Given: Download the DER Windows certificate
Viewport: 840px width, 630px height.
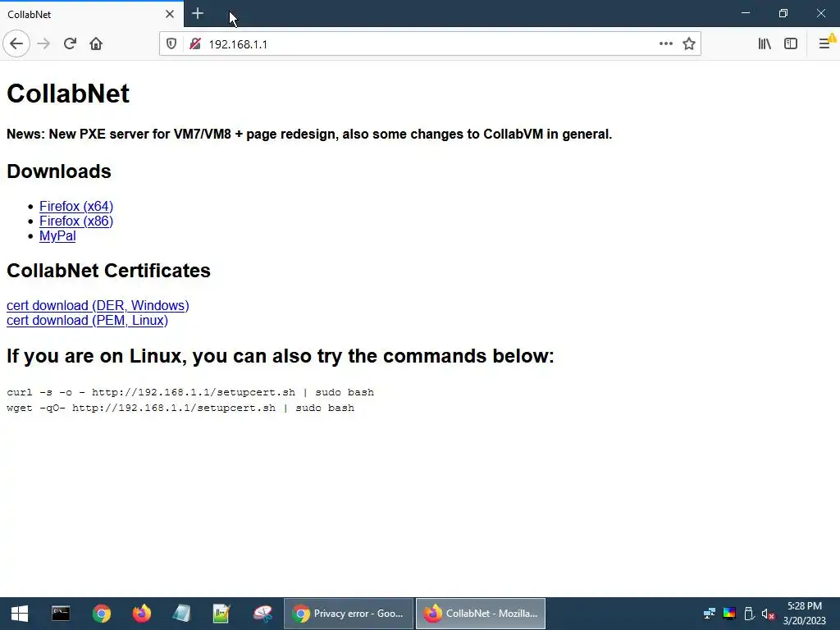Looking at the screenshot, I should tap(98, 305).
